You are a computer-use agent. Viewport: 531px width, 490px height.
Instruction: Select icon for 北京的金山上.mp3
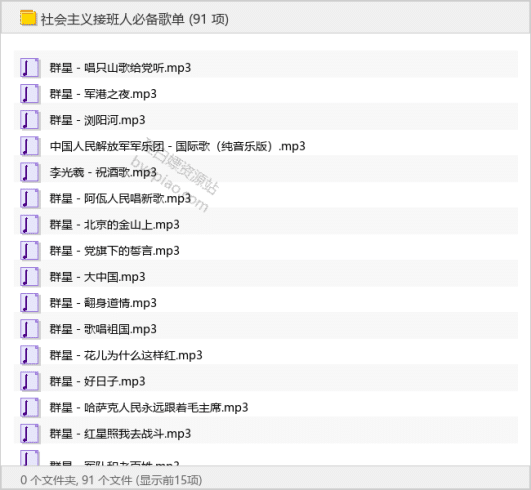coord(30,225)
